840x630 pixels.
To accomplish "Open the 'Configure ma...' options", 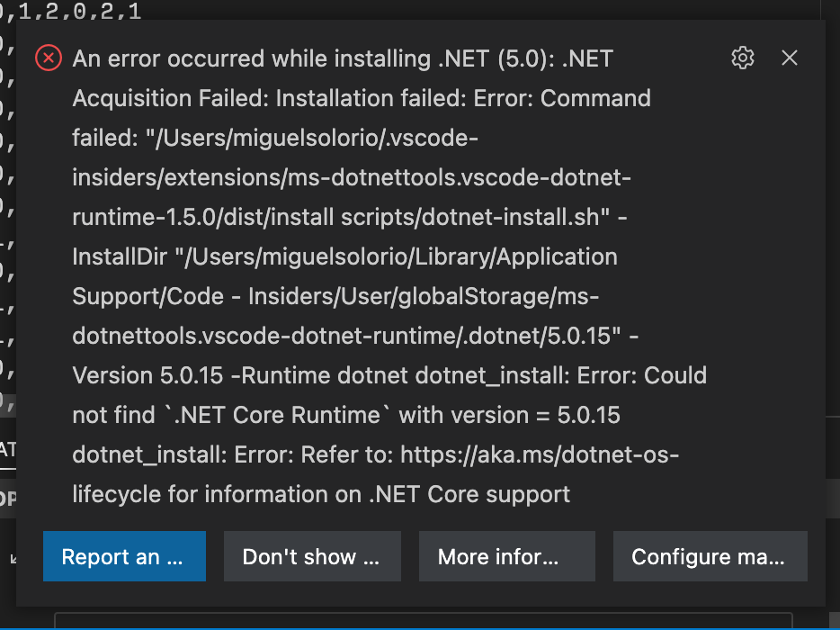I will [x=710, y=556].
